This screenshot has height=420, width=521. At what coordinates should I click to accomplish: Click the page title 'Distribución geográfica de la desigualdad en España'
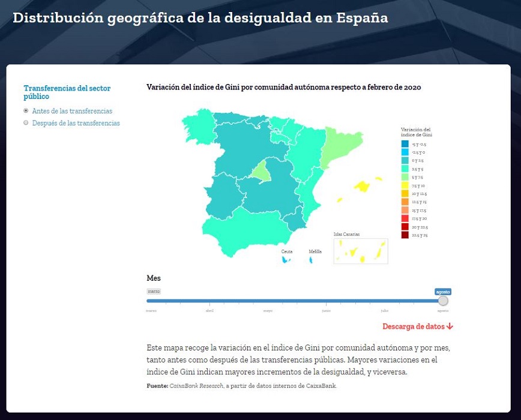click(200, 18)
